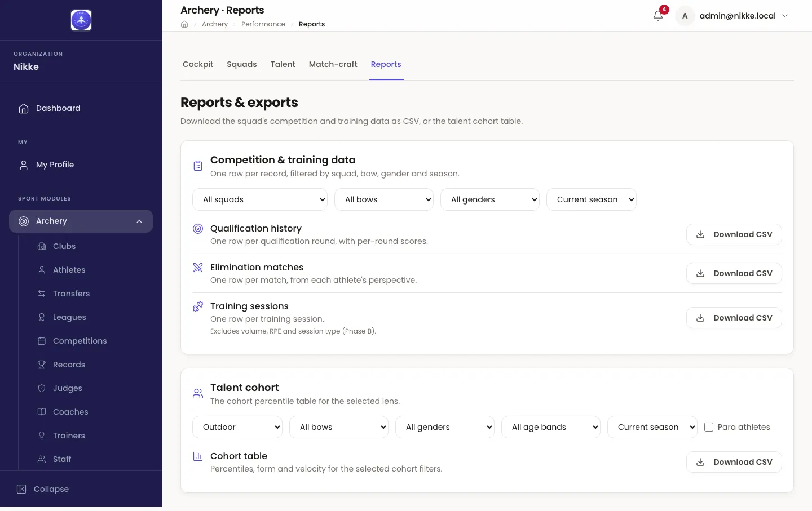This screenshot has height=511, width=812.
Task: Open Current season dropdown in Competition data
Action: click(x=592, y=199)
